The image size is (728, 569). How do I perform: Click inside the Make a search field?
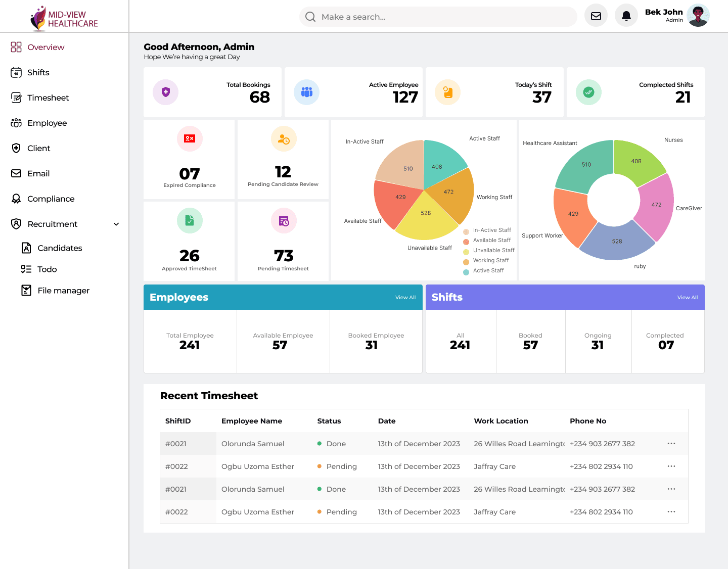438,17
